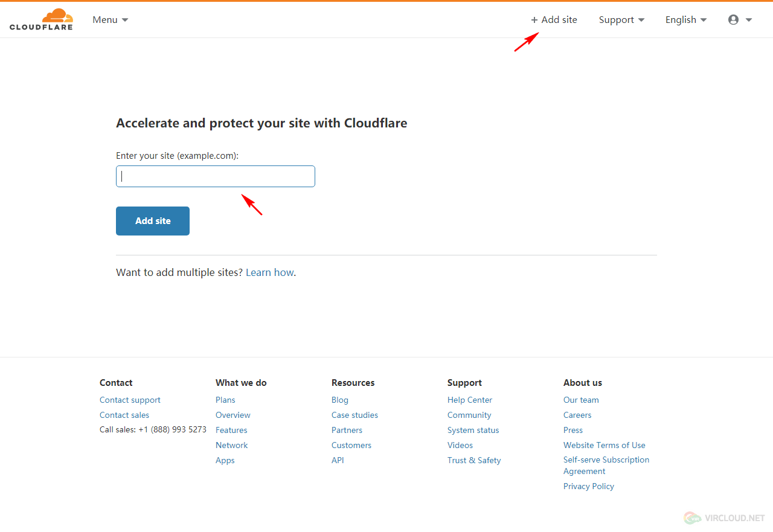Click the Cloudflare logo

[x=41, y=19]
